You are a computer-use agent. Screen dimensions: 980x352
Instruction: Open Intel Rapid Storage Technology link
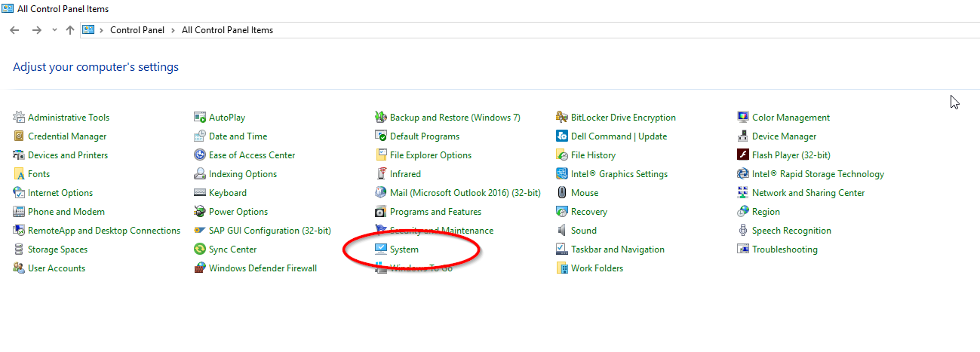coord(818,174)
